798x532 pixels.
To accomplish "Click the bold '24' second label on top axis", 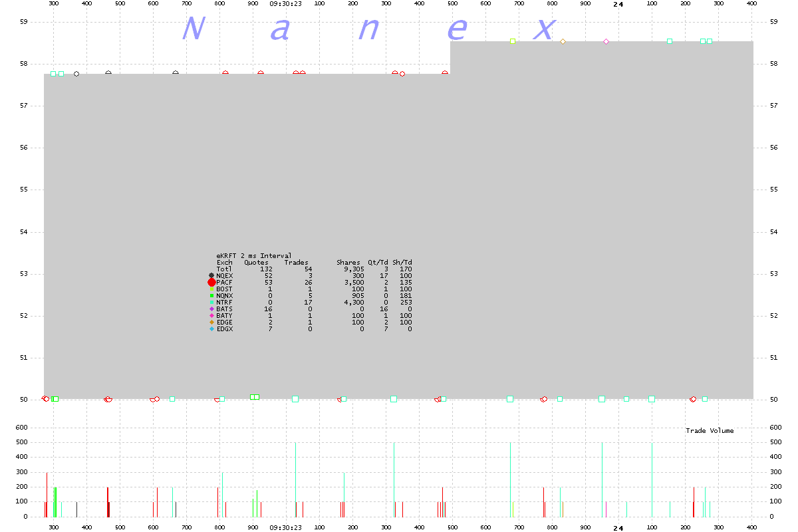I will click(x=618, y=4).
